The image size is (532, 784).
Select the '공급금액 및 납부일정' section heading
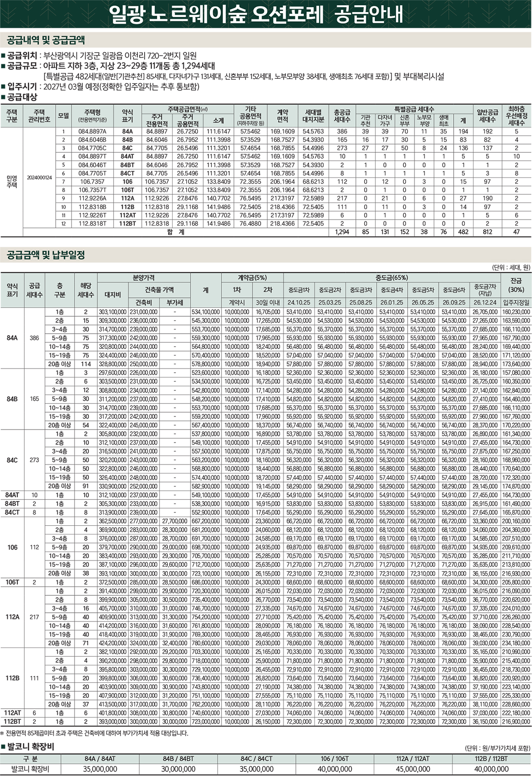click(46, 254)
